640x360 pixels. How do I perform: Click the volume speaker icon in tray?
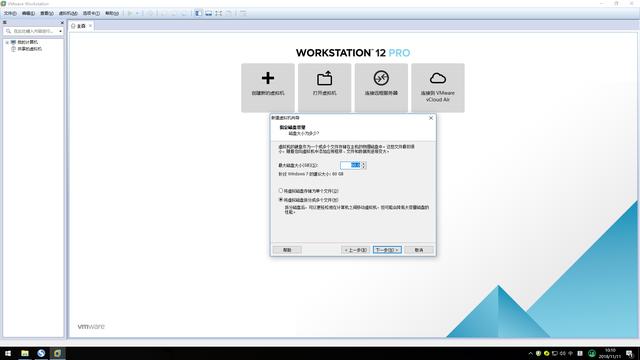pos(563,353)
